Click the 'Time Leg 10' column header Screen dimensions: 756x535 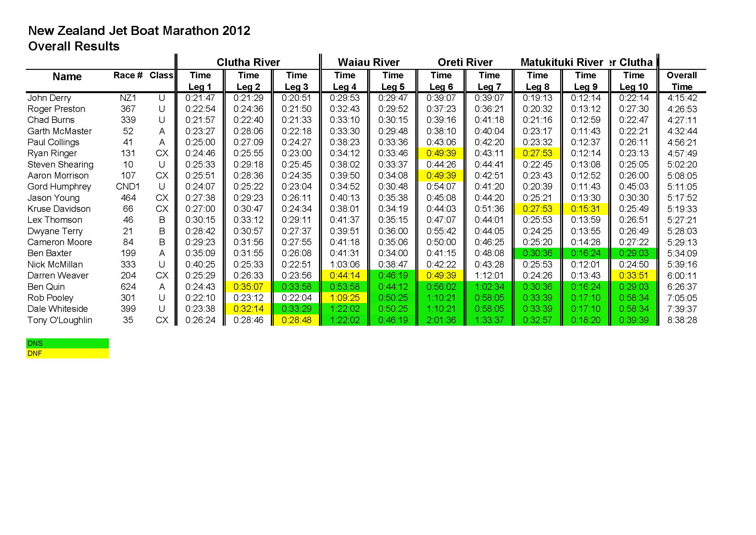point(634,81)
